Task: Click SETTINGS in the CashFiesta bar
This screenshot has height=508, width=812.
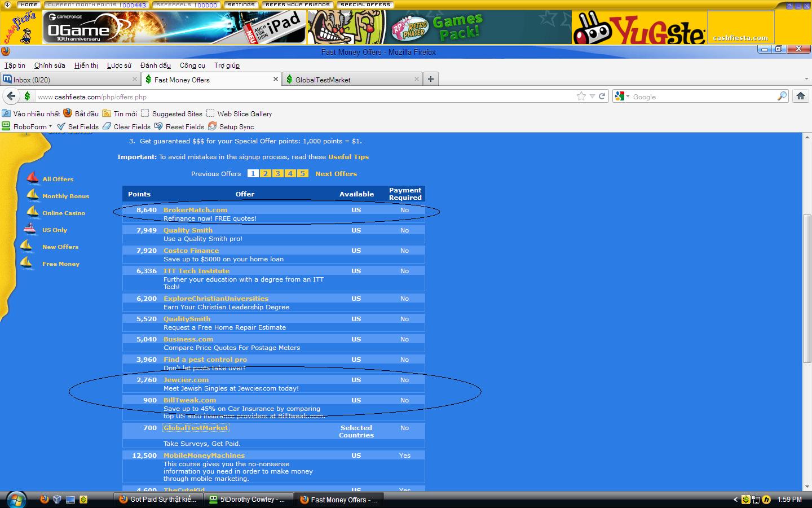Action: click(241, 5)
